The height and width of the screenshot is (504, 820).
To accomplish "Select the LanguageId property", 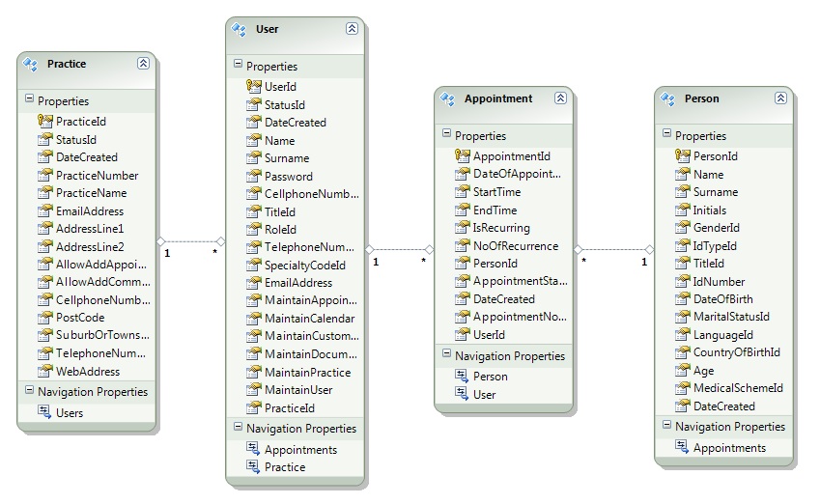I will tap(722, 335).
